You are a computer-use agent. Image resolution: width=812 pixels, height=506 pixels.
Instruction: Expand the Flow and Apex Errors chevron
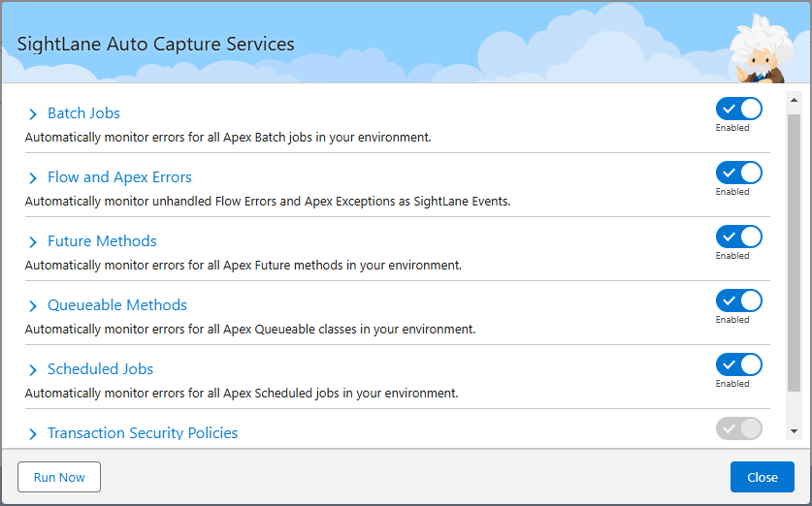coord(33,178)
